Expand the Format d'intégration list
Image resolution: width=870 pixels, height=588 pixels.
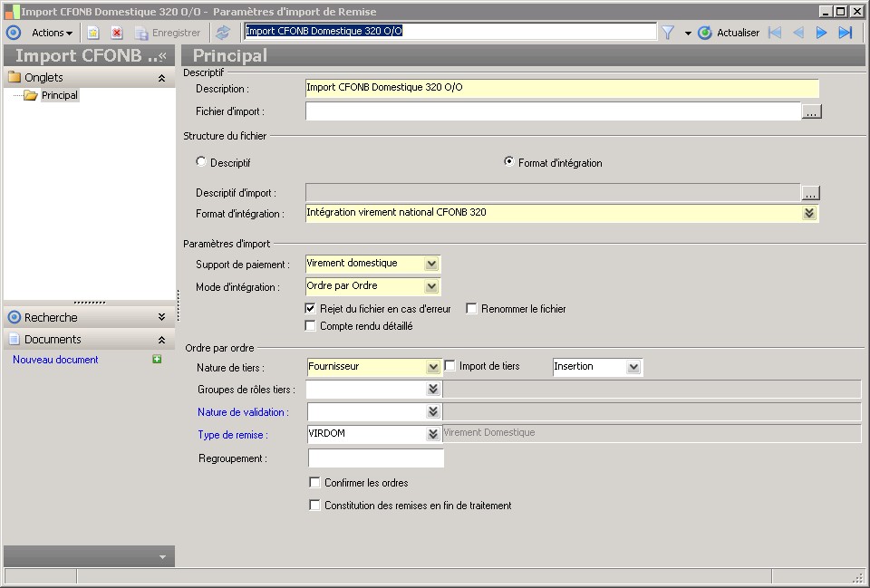tap(809, 214)
